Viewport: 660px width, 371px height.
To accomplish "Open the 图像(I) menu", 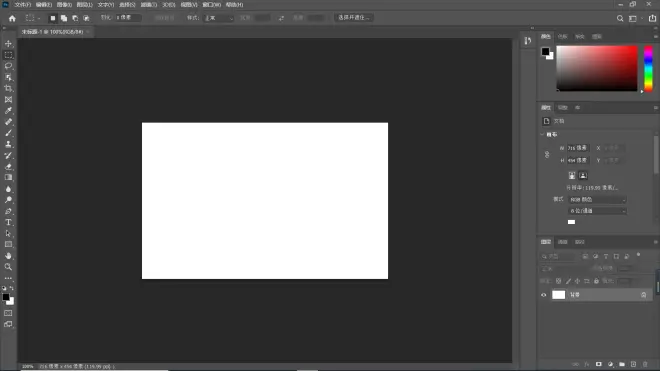I will (x=64, y=5).
